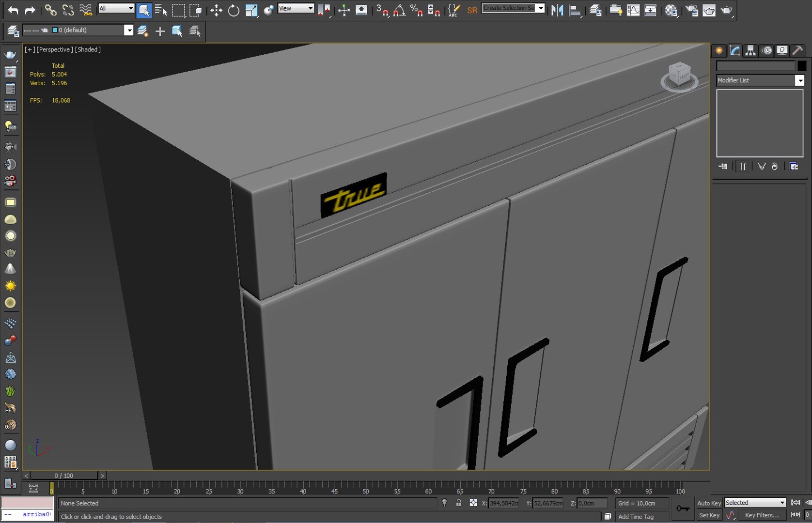Switch to the Utilities hammer tab
812x523 pixels.
(797, 50)
